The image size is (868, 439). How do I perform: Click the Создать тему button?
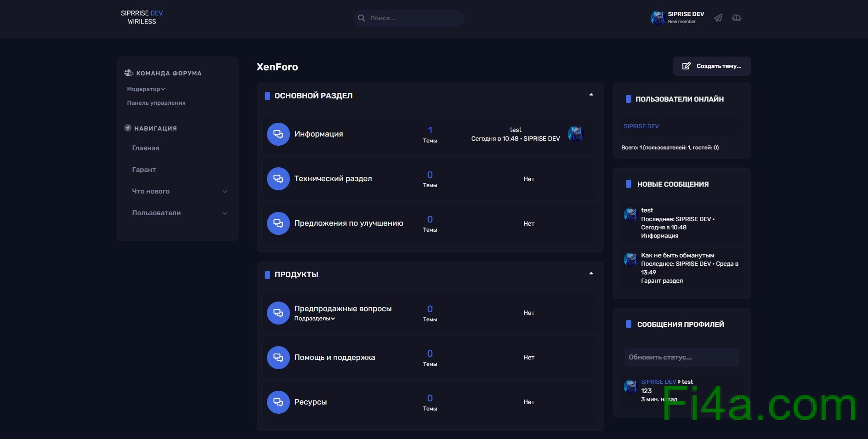click(712, 66)
